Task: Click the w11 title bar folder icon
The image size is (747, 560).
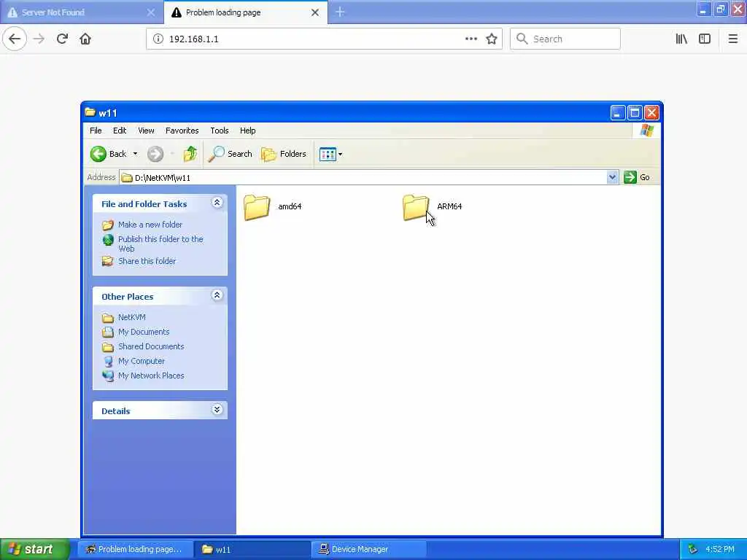Action: click(x=90, y=112)
